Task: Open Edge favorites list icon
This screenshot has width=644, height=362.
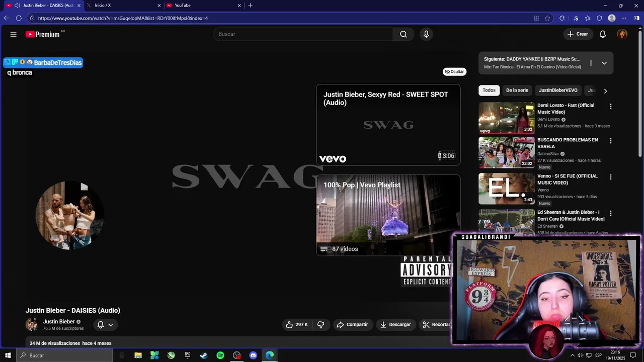Action: click(x=588, y=18)
